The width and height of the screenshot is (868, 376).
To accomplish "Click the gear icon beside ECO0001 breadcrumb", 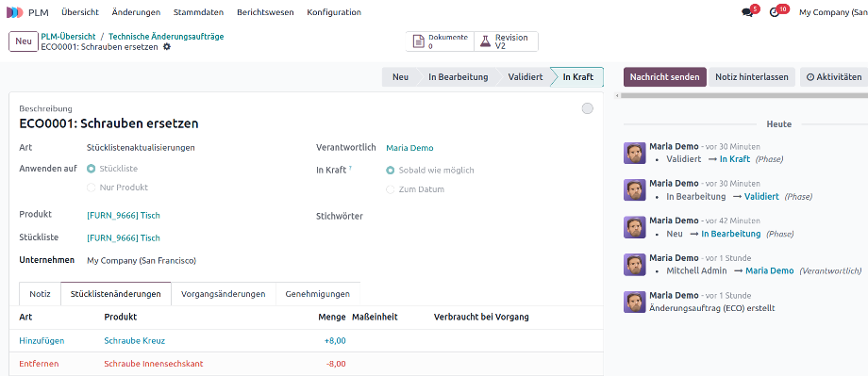I will pyautogui.click(x=167, y=47).
